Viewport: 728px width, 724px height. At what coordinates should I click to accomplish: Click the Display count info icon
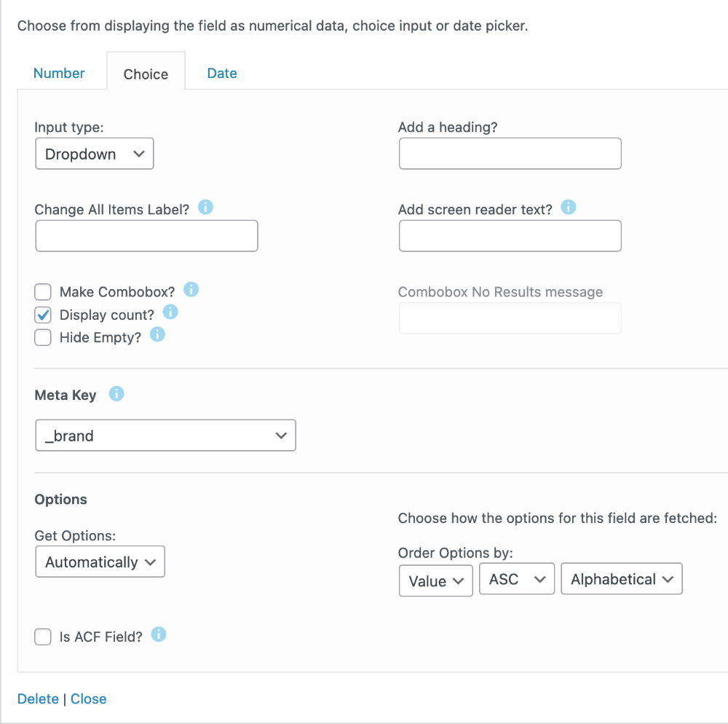(x=170, y=312)
